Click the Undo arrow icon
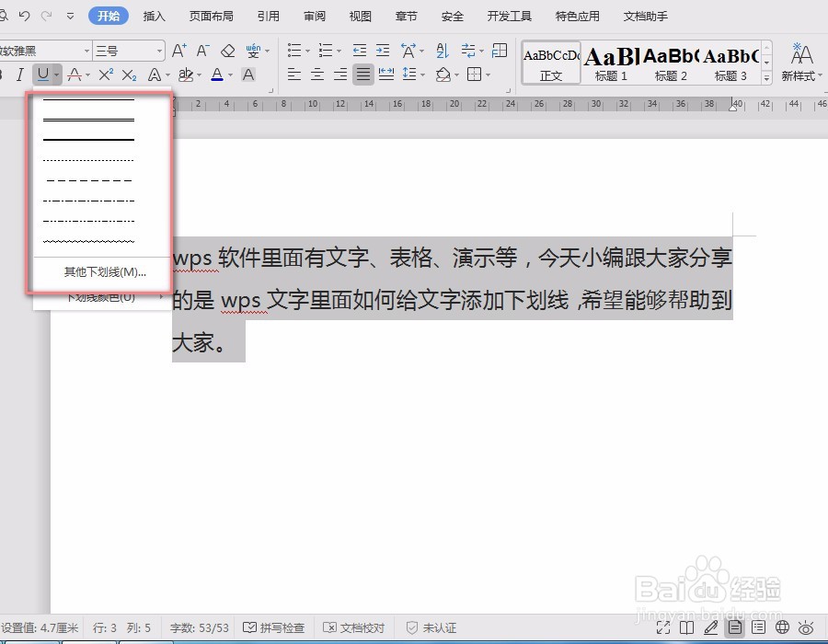This screenshot has height=644, width=828. (x=24, y=16)
